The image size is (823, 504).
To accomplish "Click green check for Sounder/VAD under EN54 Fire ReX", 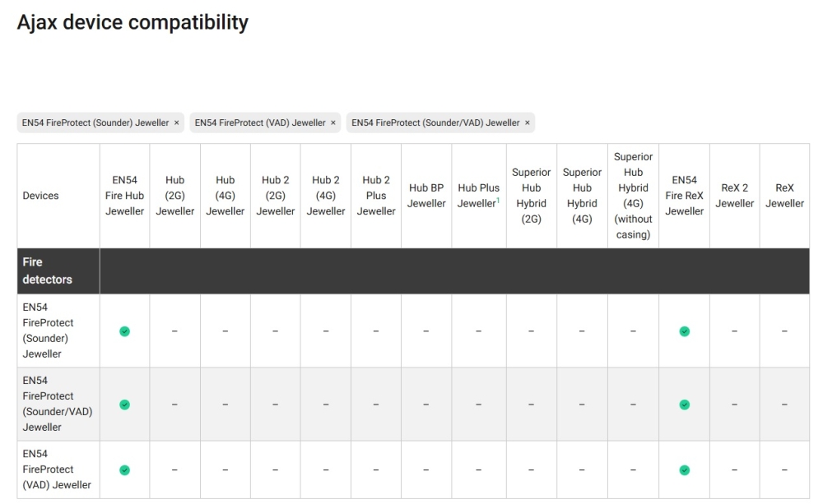I will [684, 405].
